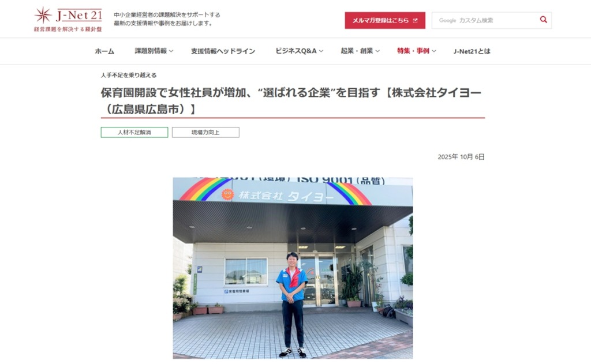591x364 pixels.
Task: Click the red magnifier search icon
Action: pyautogui.click(x=543, y=20)
